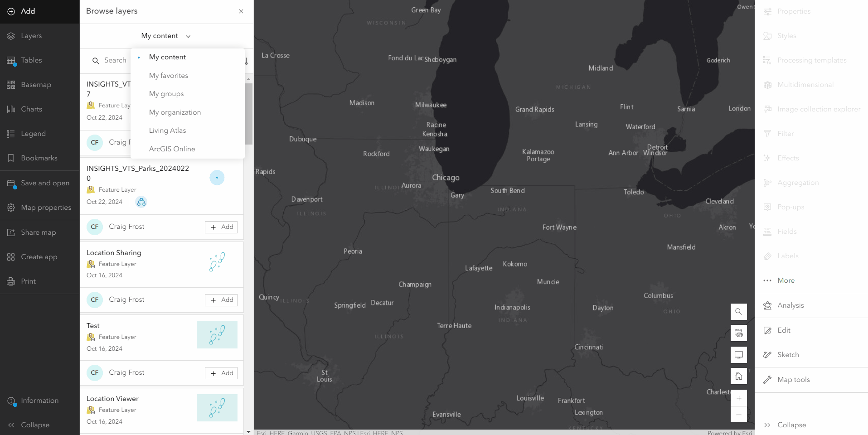
Task: Close the Browse layers panel
Action: point(241,11)
